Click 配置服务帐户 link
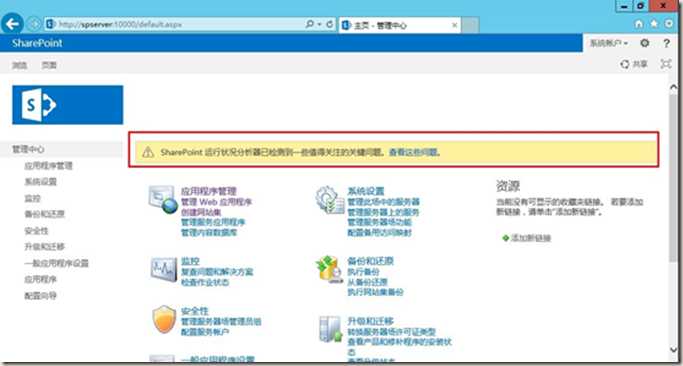Screen dimensions: 683x366 point(205,332)
